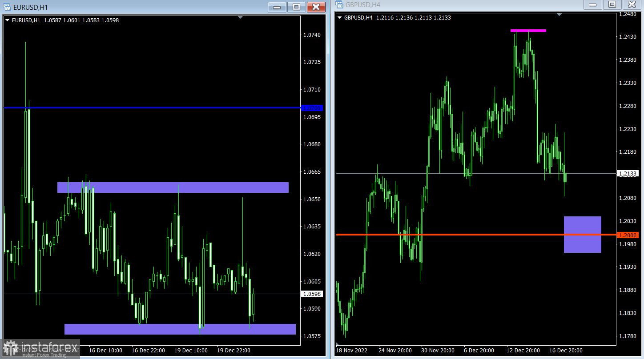644x359 pixels.
Task: Click the 12 Dec 20:00 time label
Action: 523,351
